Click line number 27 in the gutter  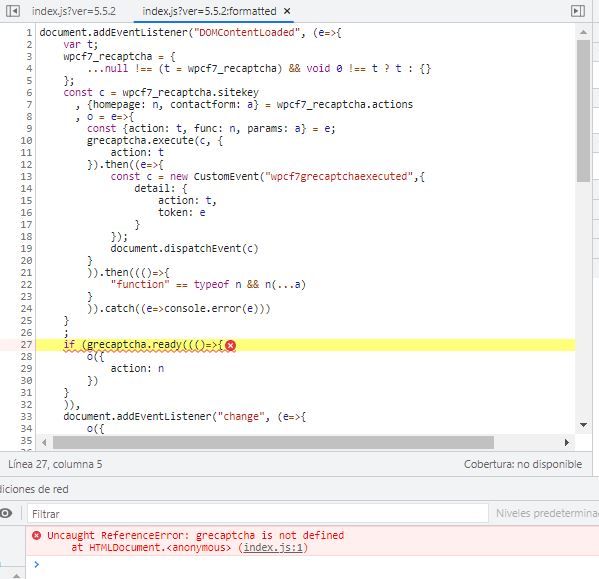[26, 344]
